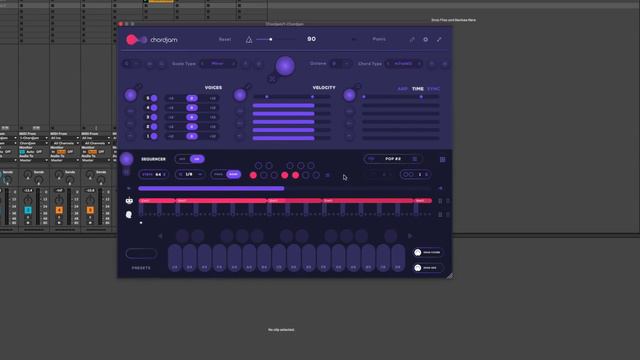The width and height of the screenshot is (640, 360).
Task: Shift keyboard right with the arrow
Action: (x=410, y=236)
